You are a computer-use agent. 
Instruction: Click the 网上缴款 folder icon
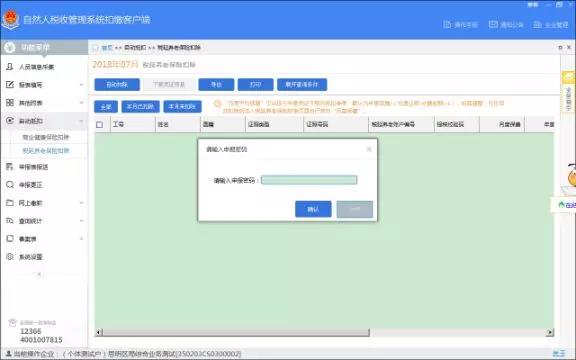coord(10,202)
